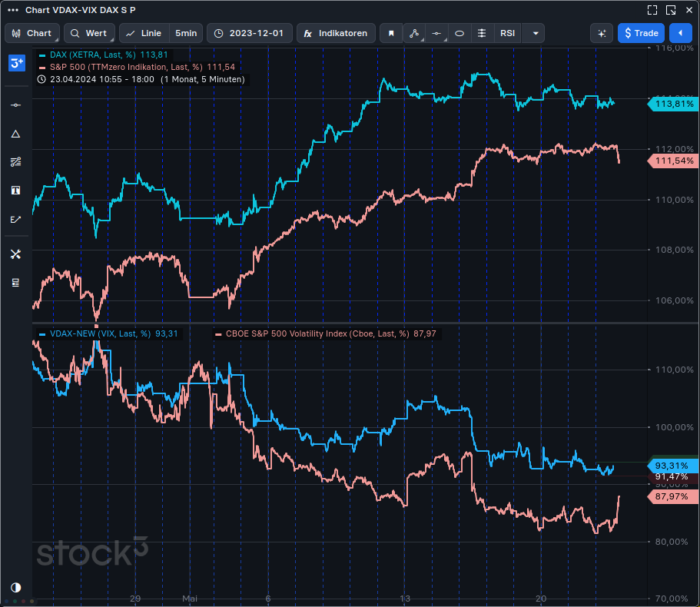Click the theme contrast toggle at sidebar bottom
This screenshot has width=700, height=607.
click(x=15, y=588)
